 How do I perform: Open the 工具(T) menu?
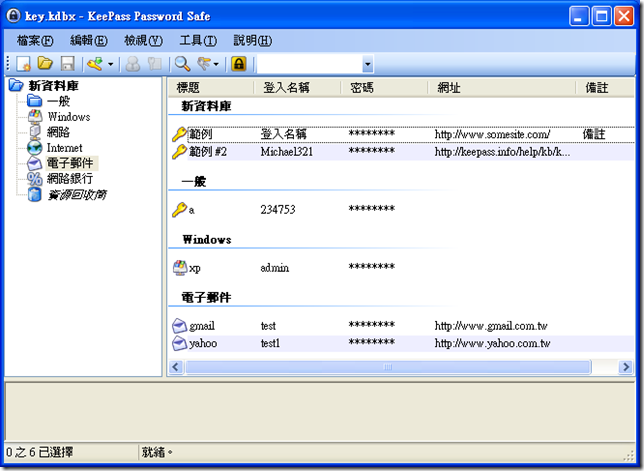pos(198,41)
